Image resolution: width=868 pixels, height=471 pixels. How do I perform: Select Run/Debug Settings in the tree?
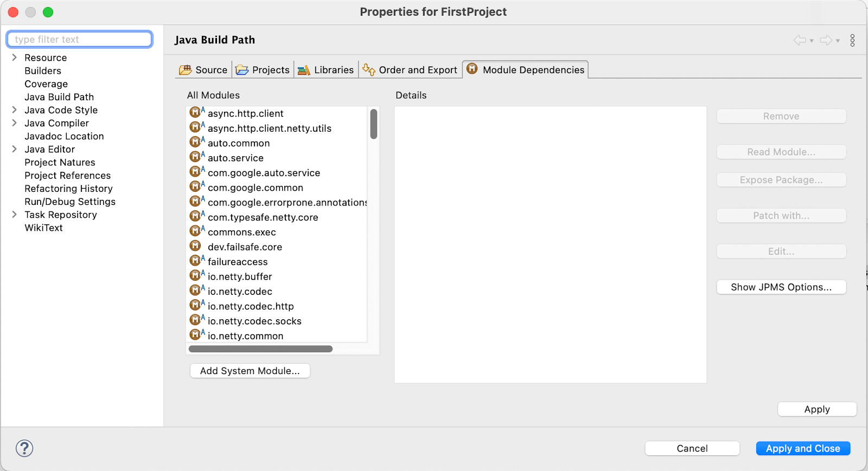click(x=70, y=202)
